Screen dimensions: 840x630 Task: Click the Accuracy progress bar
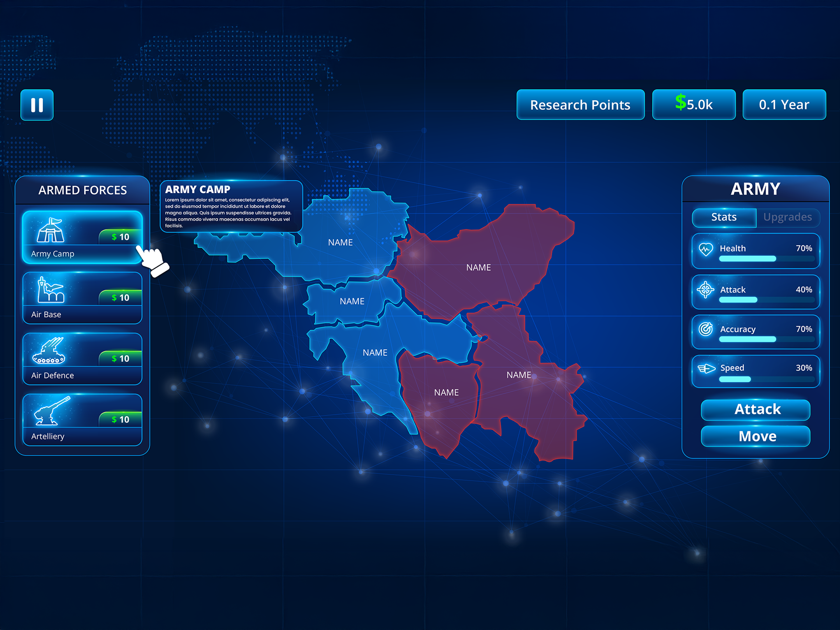point(767,339)
